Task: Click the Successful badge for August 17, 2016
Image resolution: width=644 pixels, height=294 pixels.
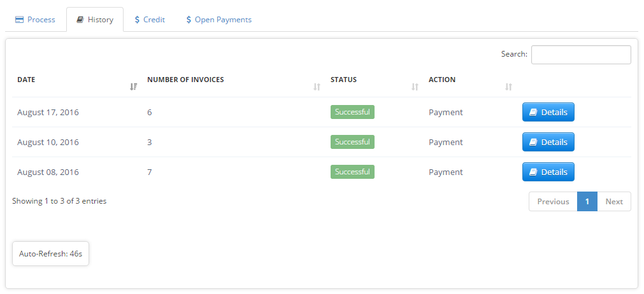Action: (352, 112)
